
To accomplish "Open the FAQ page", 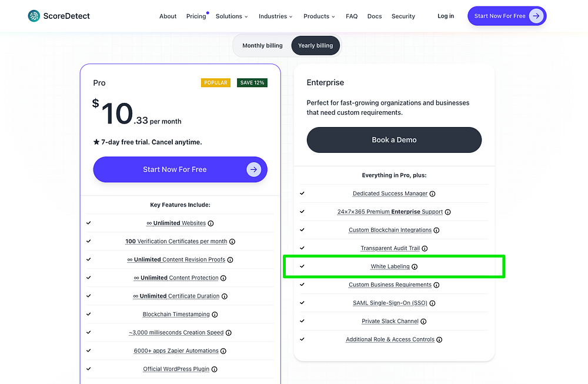I will click(352, 16).
